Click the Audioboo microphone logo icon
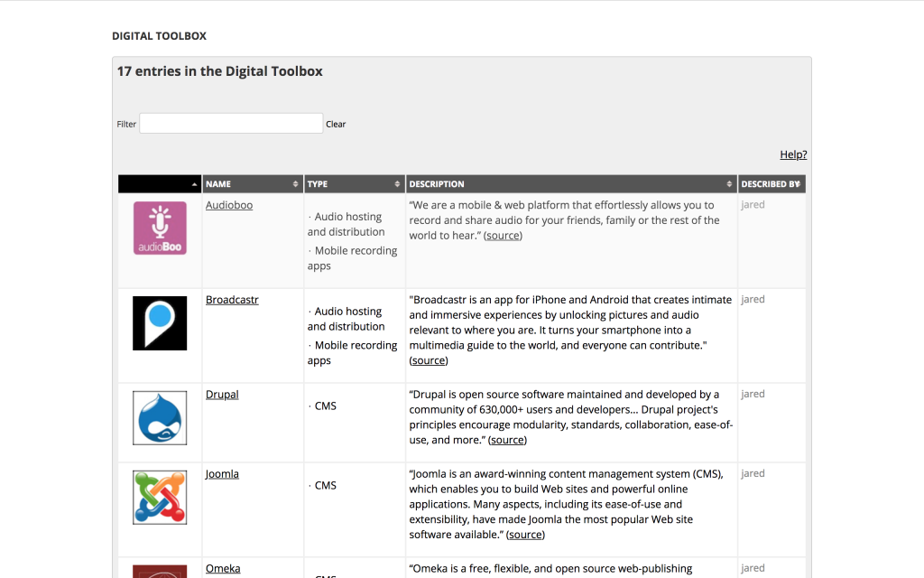The width and height of the screenshot is (924, 578). coord(160,228)
